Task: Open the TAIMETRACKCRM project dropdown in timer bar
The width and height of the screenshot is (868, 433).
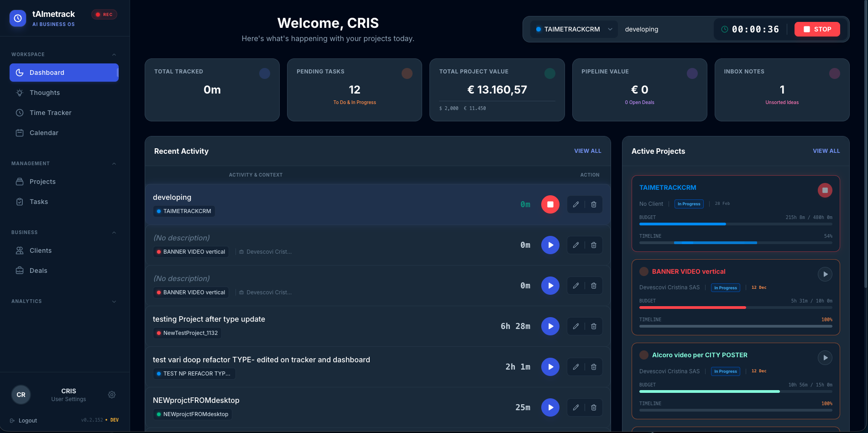Action: click(574, 29)
